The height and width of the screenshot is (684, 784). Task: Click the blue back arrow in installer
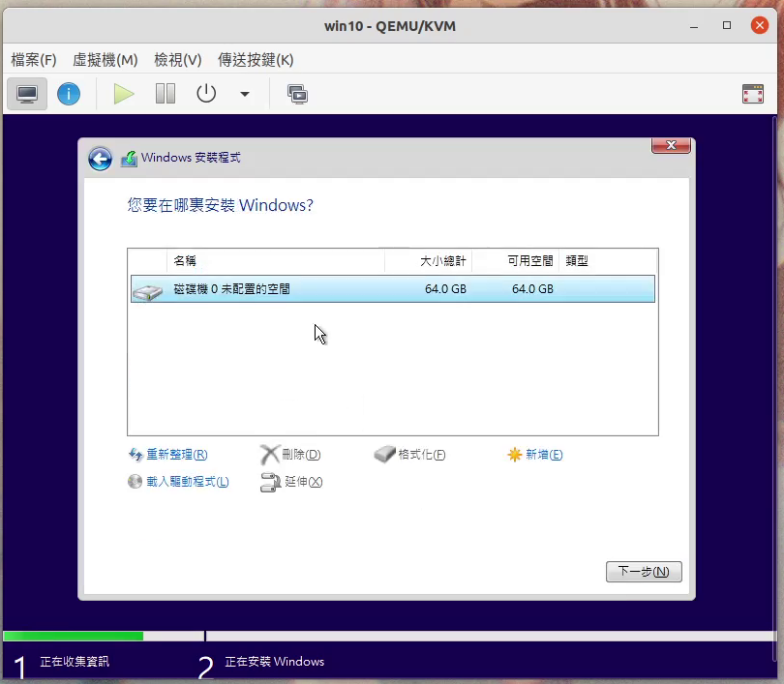tap(100, 159)
